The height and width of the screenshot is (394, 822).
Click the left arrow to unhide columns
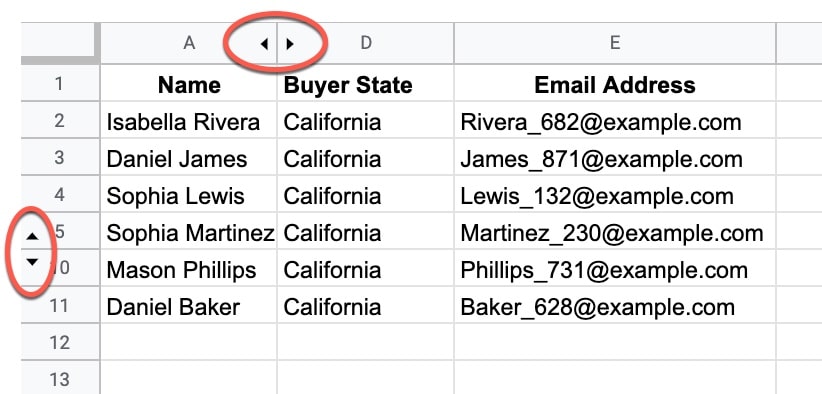[264, 44]
